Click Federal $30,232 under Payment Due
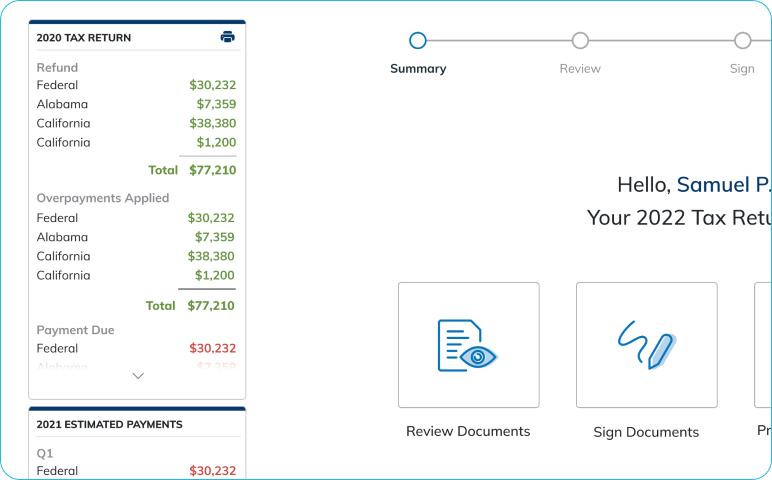Screen dimensions: 772x480 pos(136,348)
